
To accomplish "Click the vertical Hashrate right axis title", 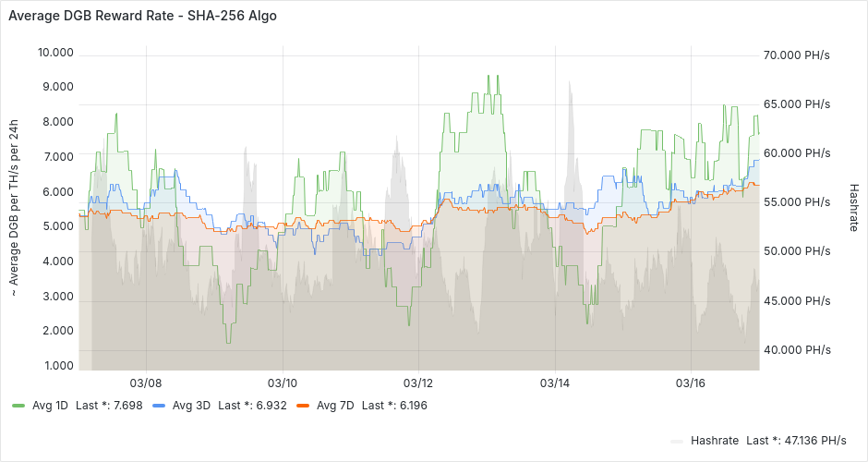I will 853,206.
